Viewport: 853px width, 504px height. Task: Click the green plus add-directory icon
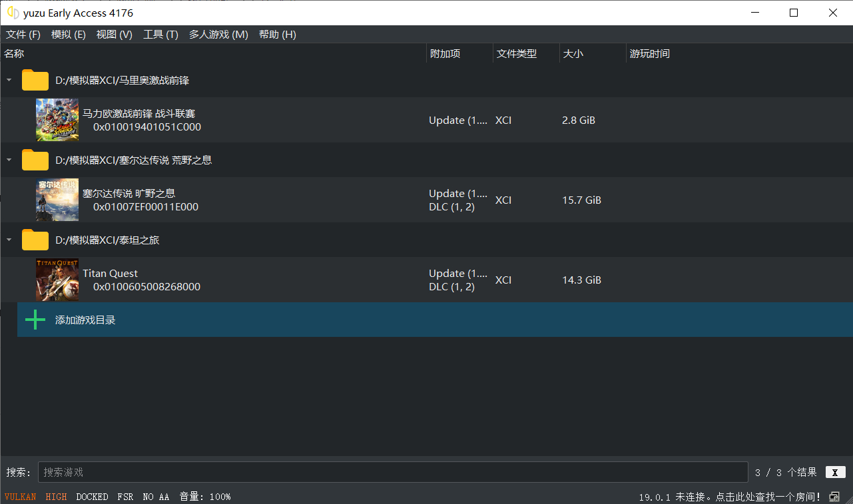pyautogui.click(x=35, y=320)
